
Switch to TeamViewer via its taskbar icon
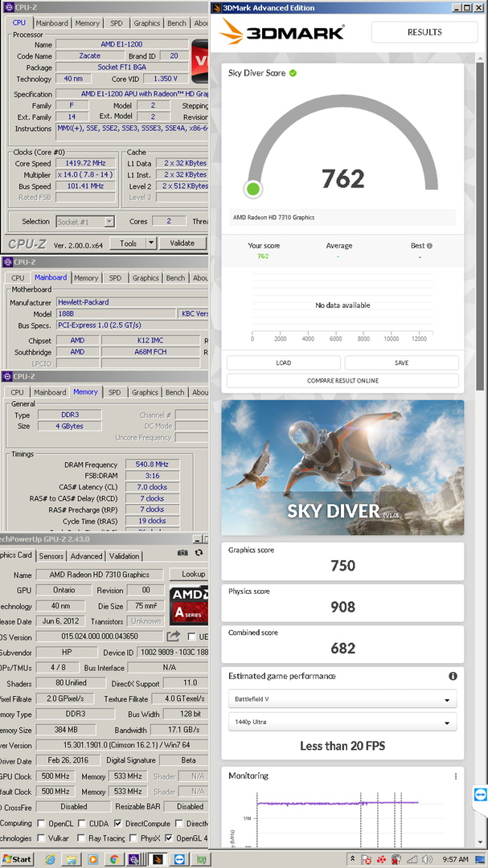point(179,860)
